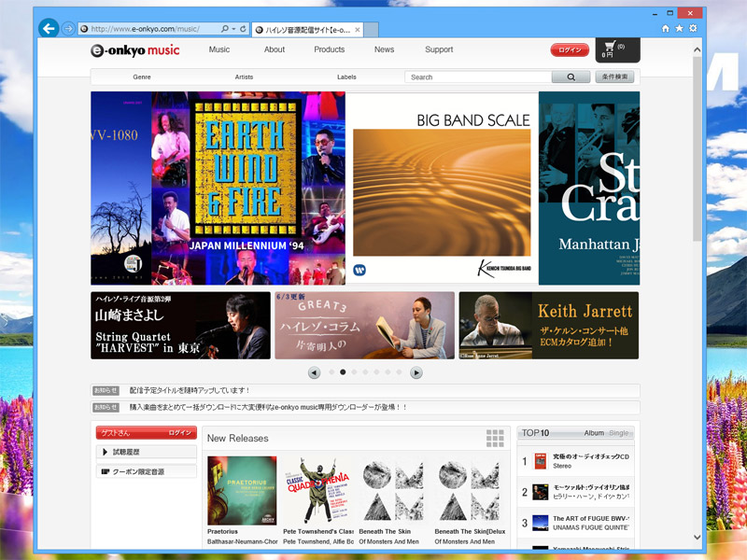Image resolution: width=747 pixels, height=560 pixels.
Task: Open the Artists dropdown menu
Action: click(244, 77)
